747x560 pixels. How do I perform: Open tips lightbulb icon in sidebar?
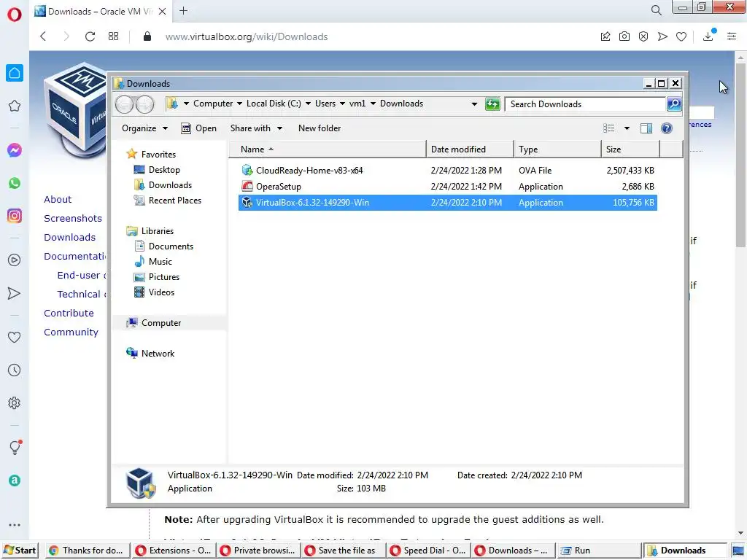(x=15, y=447)
